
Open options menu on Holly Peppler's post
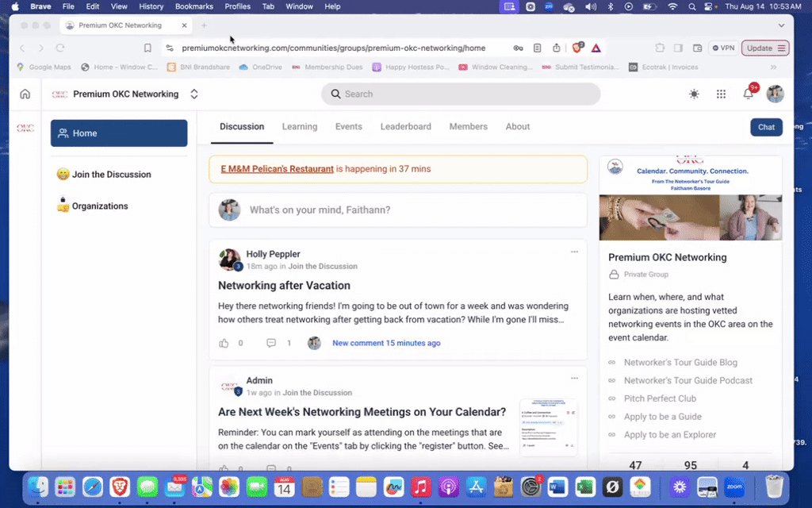tap(574, 252)
